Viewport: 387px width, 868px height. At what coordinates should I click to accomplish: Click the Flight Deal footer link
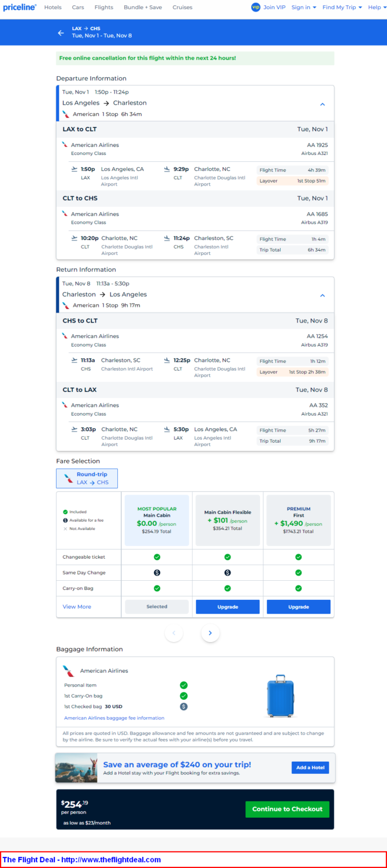click(x=81, y=860)
